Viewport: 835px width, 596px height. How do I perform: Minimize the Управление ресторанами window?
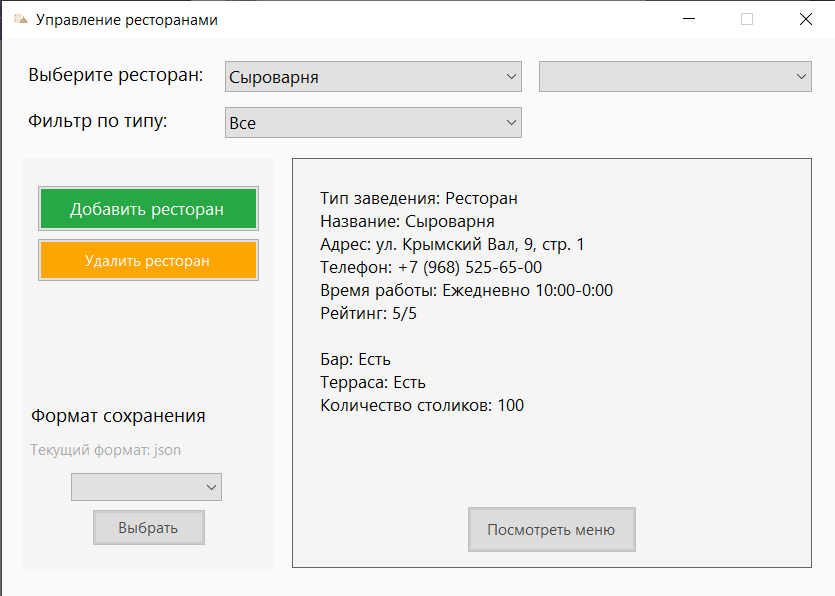tap(689, 19)
